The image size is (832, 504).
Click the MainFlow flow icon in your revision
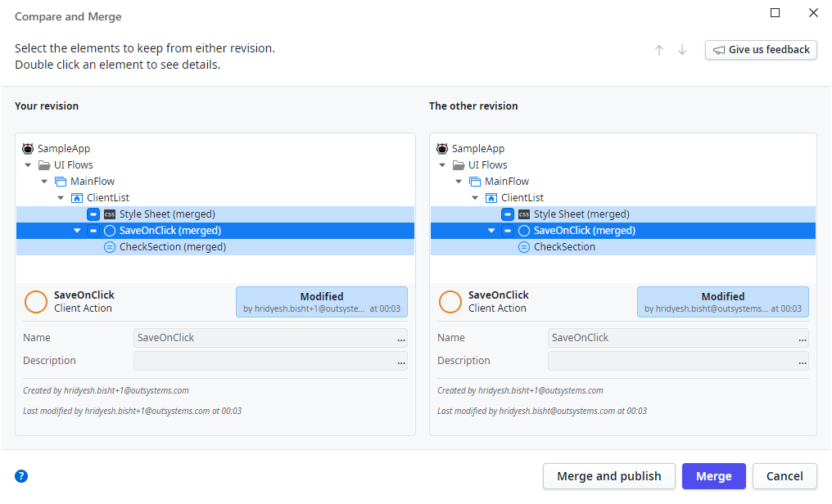point(61,181)
